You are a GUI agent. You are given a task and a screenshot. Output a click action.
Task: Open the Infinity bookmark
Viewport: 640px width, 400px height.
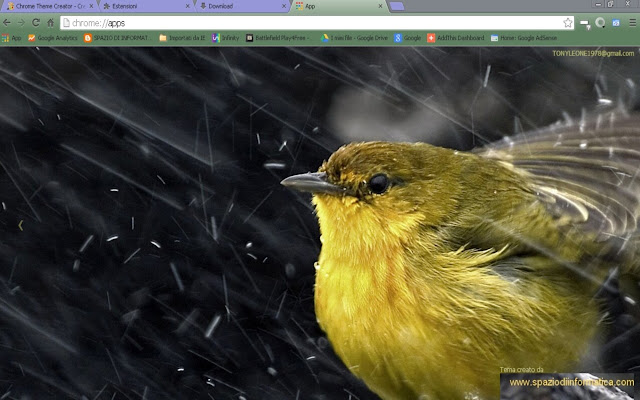[226, 38]
